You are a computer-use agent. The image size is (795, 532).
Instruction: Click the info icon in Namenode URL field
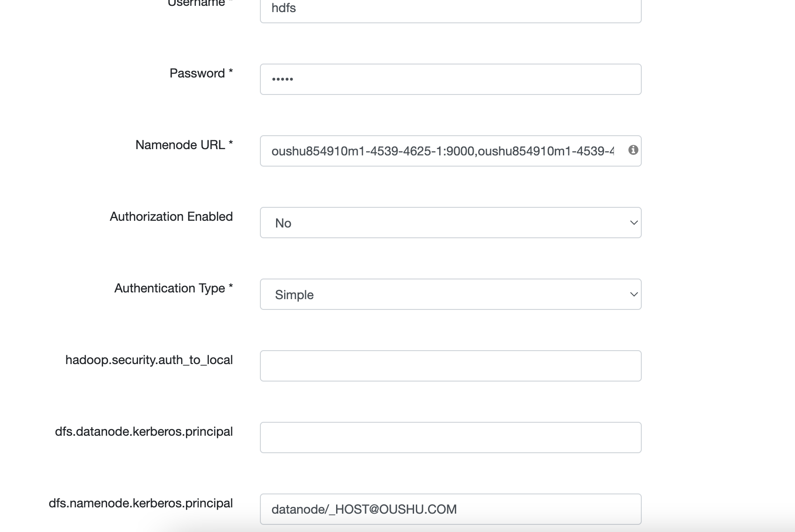[633, 150]
